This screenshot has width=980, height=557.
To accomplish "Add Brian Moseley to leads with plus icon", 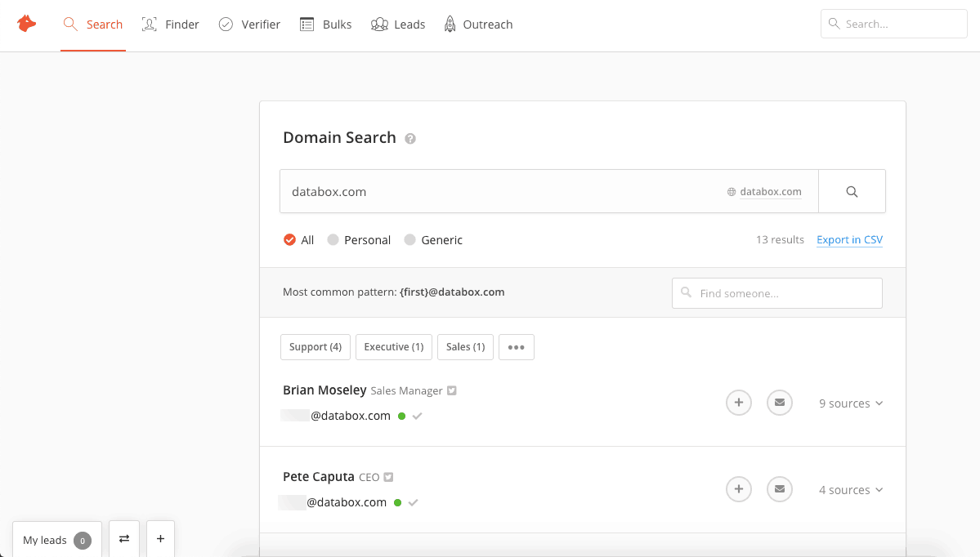I will point(738,403).
